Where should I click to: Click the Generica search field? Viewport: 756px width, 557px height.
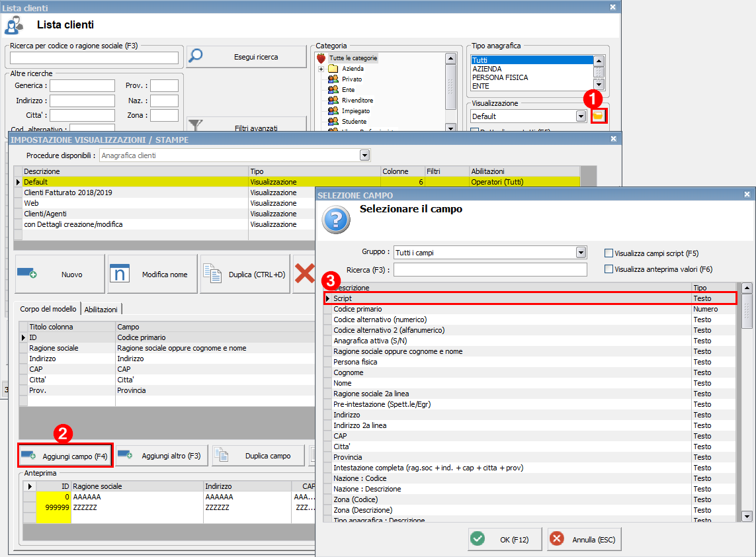pos(83,86)
